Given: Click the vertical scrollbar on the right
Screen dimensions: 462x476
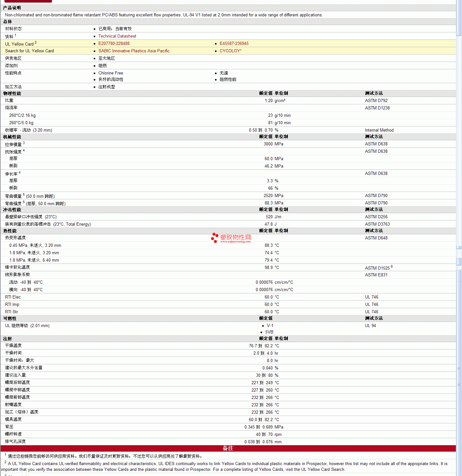Looking at the screenshot, I should pyautogui.click(x=459, y=238).
